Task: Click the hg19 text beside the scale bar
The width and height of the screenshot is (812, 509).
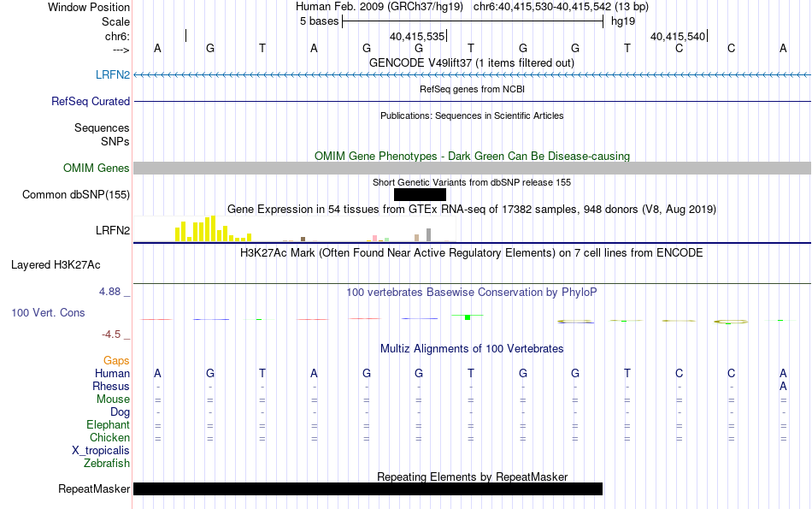Action: coord(623,21)
